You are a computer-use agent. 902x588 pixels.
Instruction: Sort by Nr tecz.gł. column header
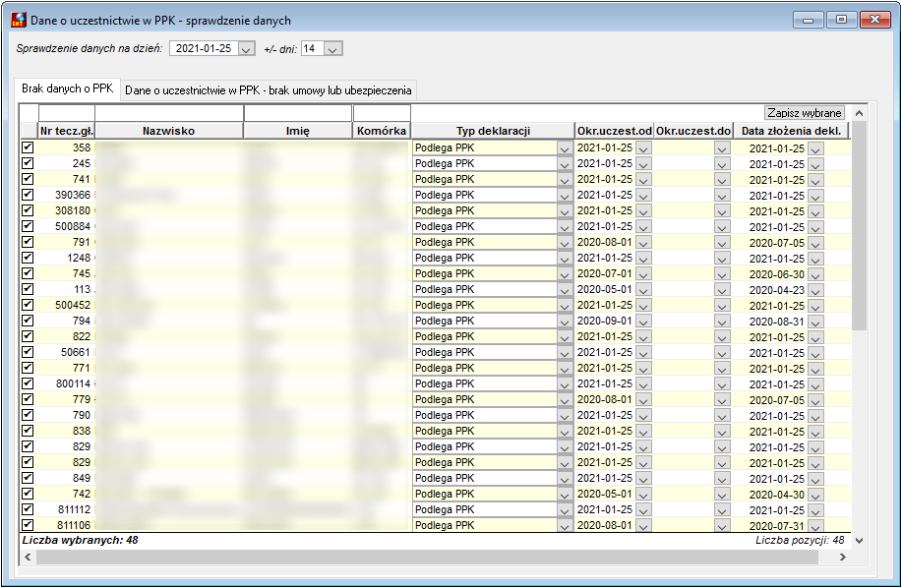67,131
